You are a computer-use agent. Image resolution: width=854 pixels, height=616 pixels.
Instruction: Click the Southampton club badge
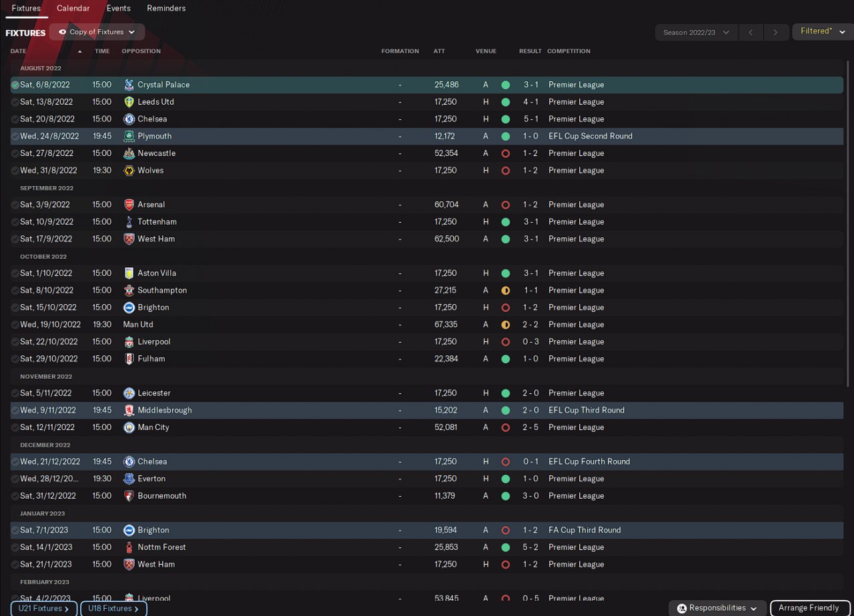(129, 291)
